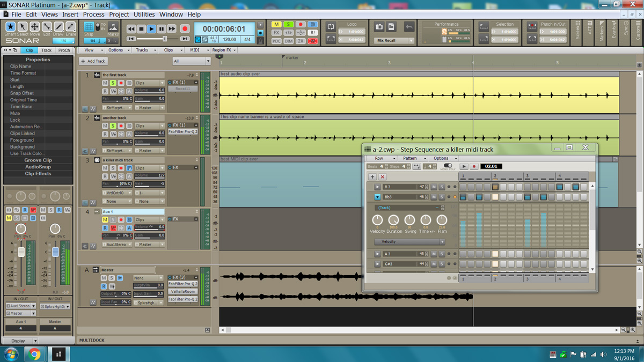Click the Add Track button
The image size is (644, 362).
tap(93, 62)
